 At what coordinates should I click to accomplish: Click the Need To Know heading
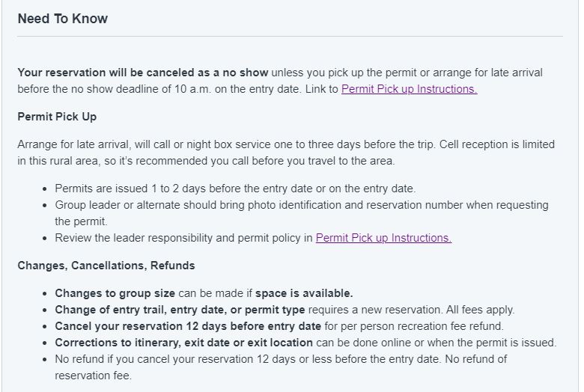click(63, 19)
